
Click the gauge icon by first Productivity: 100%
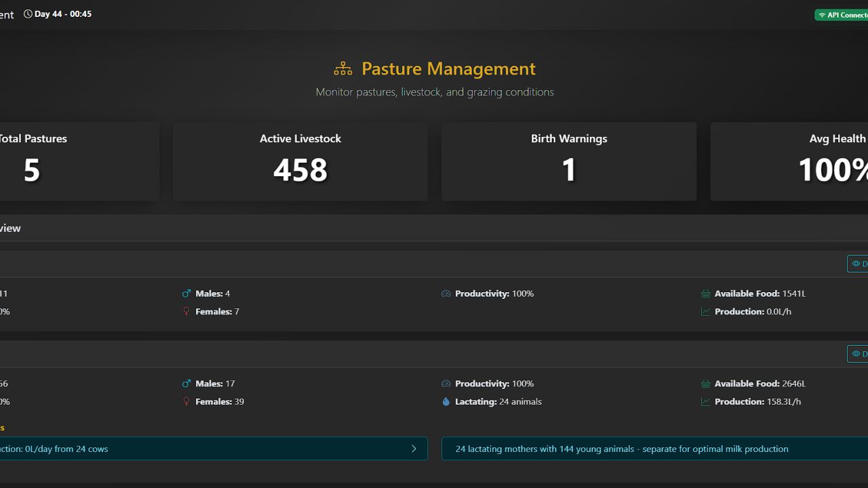(x=446, y=293)
